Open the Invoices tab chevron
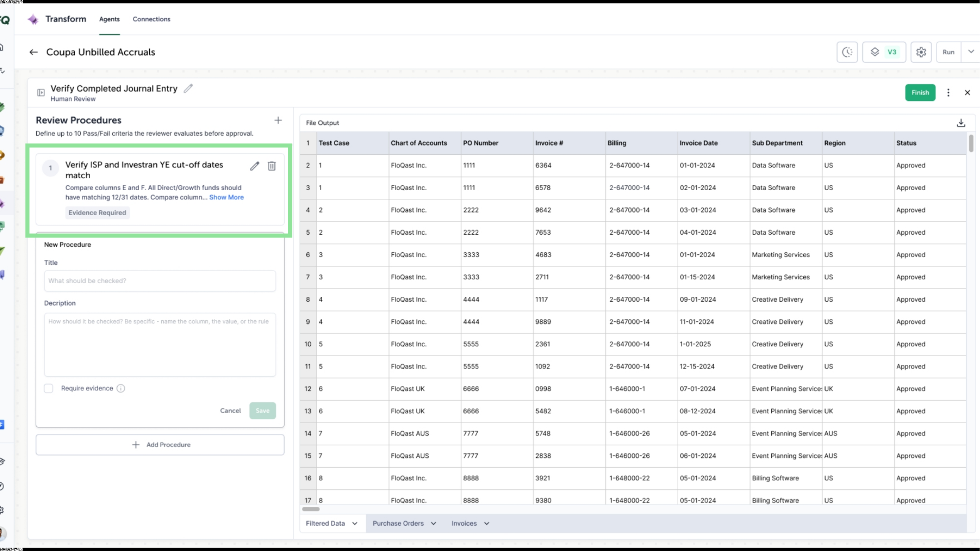The height and width of the screenshot is (551, 980). (487, 524)
